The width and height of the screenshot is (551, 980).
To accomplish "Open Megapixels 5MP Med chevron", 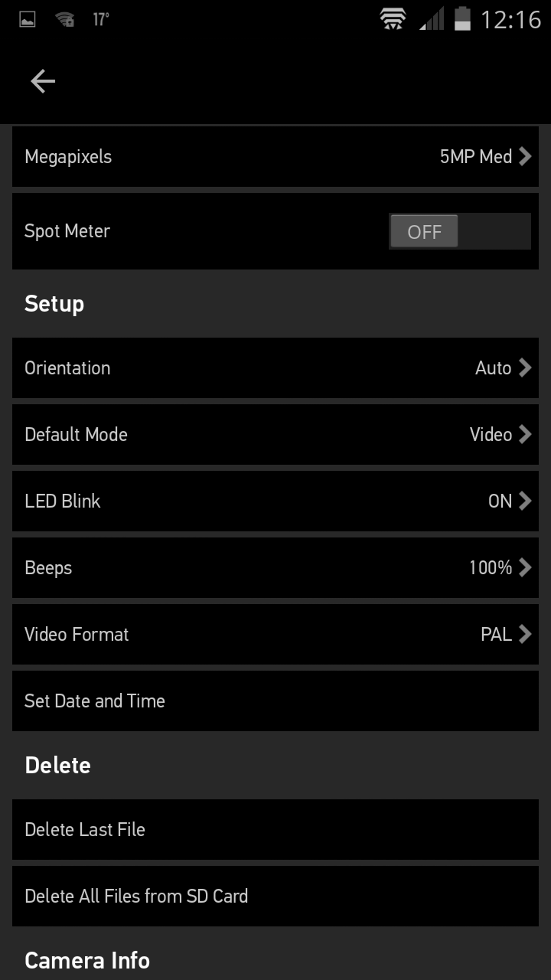I will point(524,156).
